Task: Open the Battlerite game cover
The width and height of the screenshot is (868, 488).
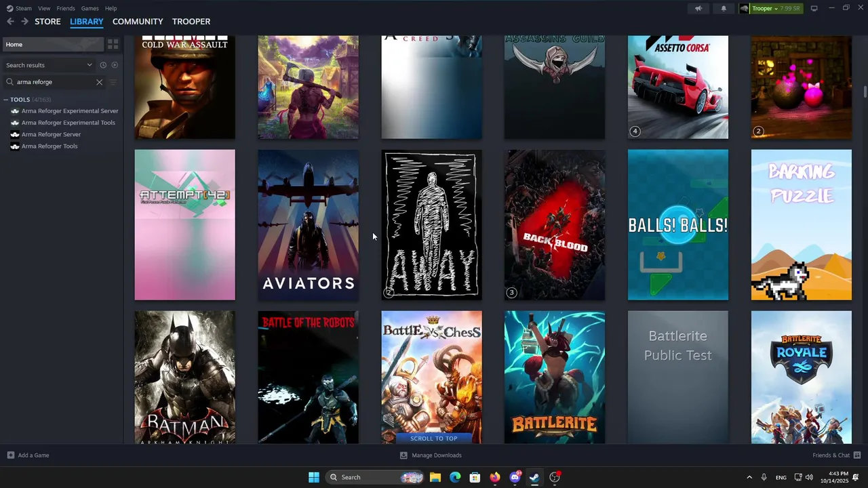Action: [555, 378]
